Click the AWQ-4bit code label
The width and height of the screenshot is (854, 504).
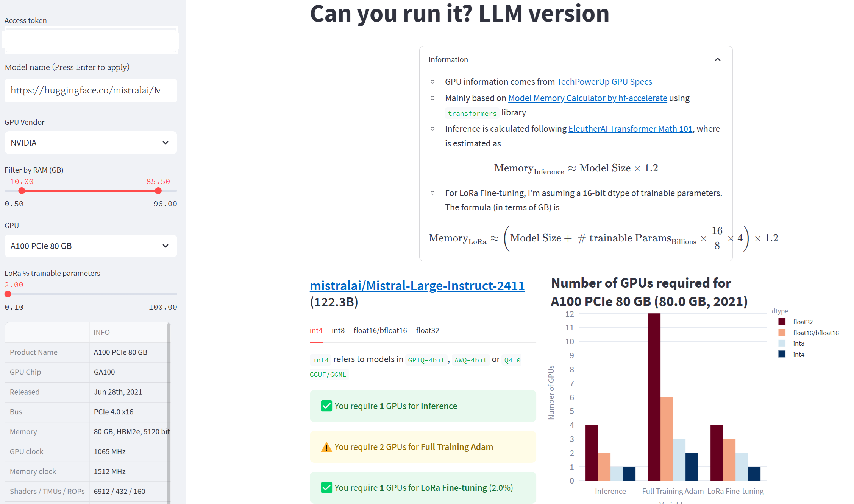click(470, 360)
